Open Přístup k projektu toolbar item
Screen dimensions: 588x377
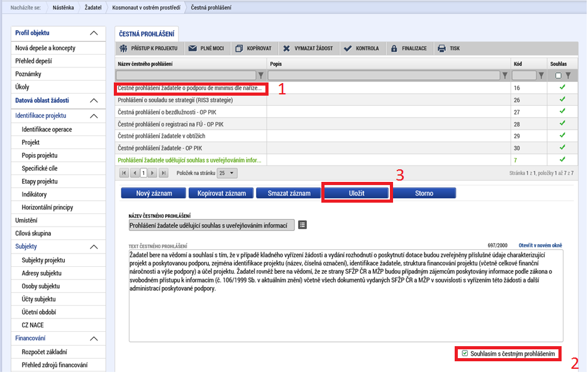(148, 48)
